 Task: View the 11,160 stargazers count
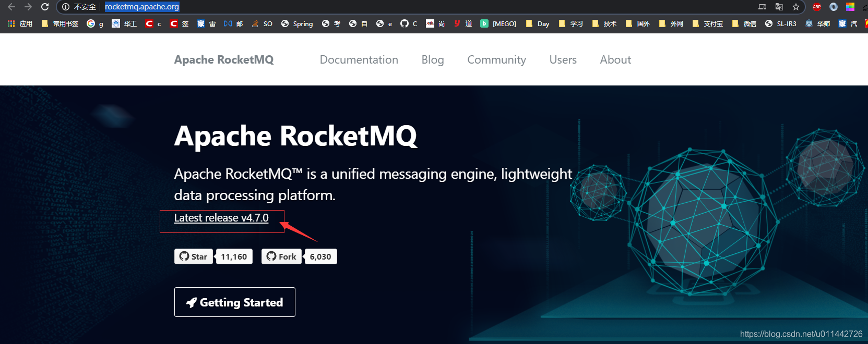click(234, 256)
